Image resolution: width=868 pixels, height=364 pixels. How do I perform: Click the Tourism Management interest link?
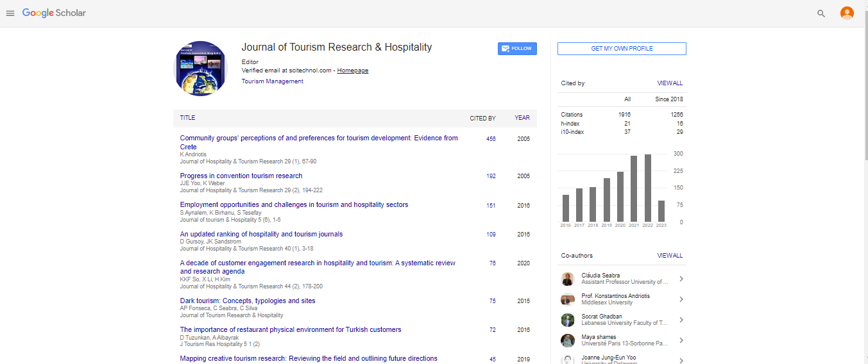point(273,81)
